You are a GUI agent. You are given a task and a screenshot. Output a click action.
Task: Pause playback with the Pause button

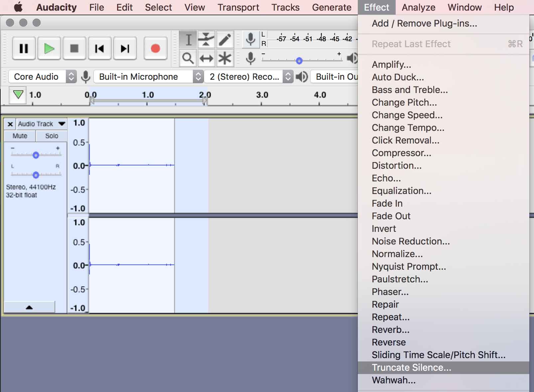click(x=24, y=49)
